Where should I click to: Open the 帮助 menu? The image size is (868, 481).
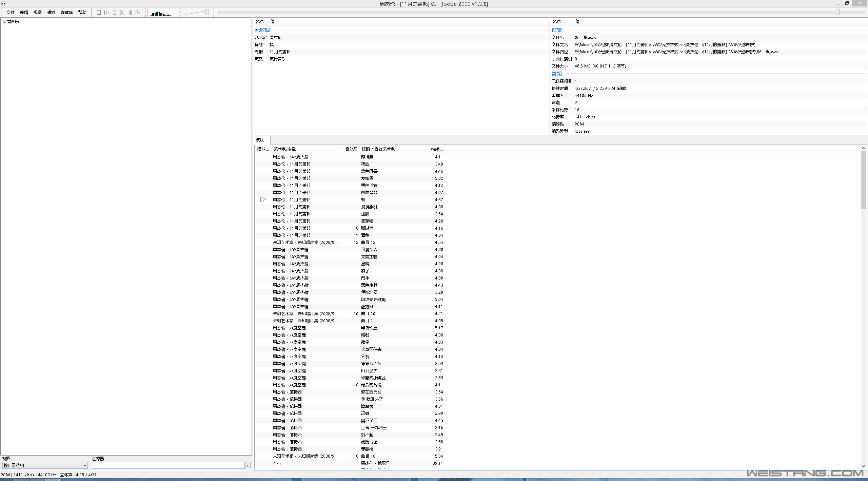(82, 13)
